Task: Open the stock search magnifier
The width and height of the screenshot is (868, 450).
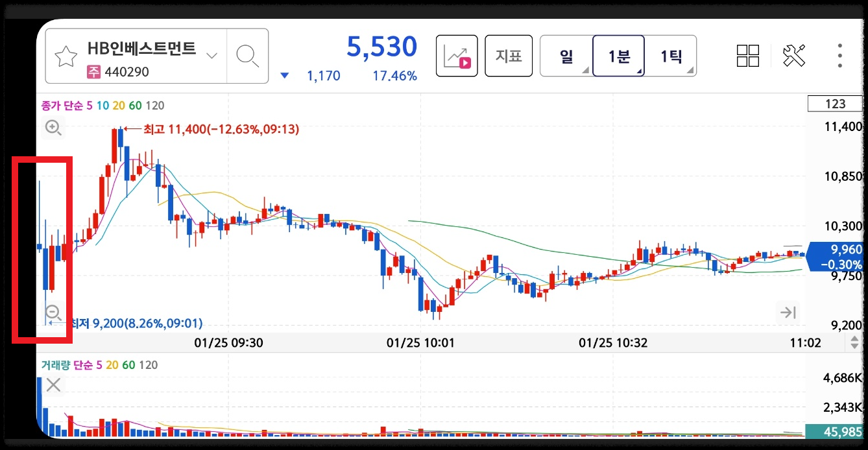Action: [x=247, y=56]
